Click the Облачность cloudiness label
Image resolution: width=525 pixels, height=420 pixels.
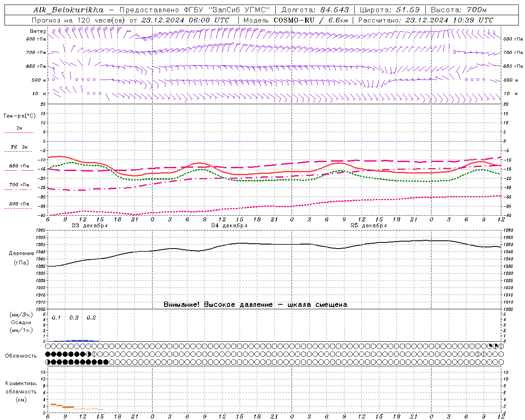coord(21,356)
